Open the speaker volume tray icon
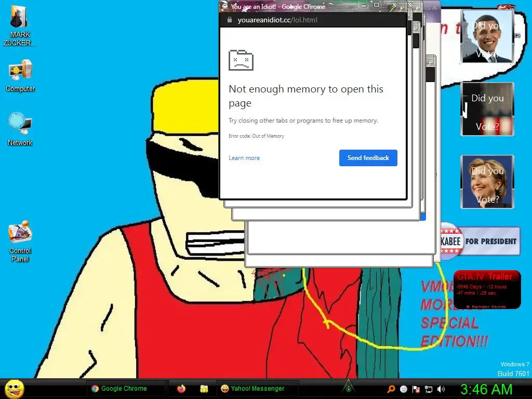 click(x=441, y=389)
